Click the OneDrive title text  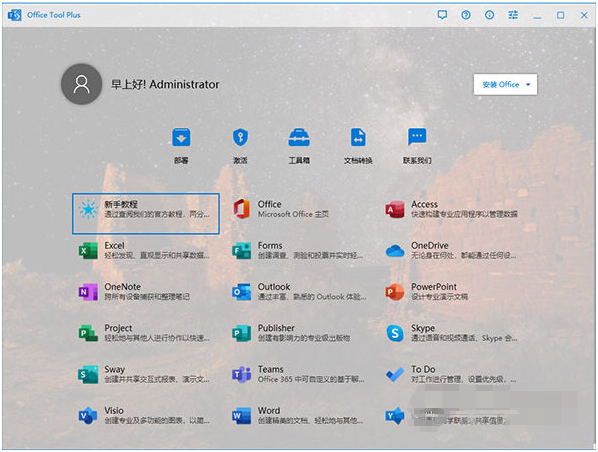pos(430,245)
